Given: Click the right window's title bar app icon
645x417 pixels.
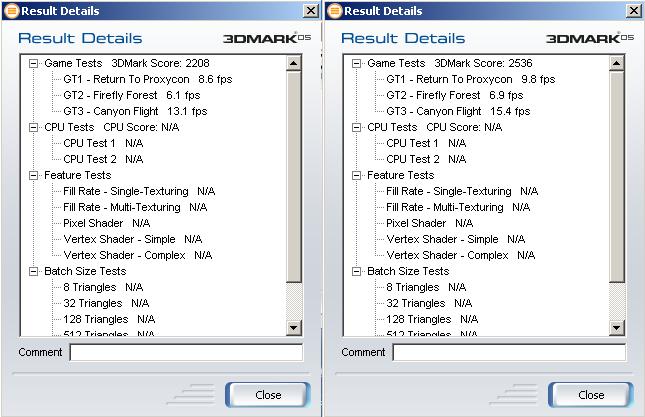Looking at the screenshot, I should [x=334, y=11].
